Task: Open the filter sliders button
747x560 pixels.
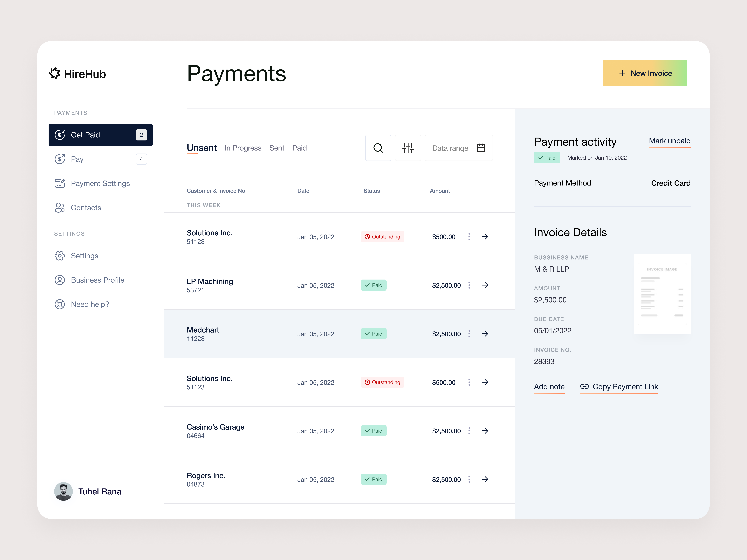Action: coord(408,148)
